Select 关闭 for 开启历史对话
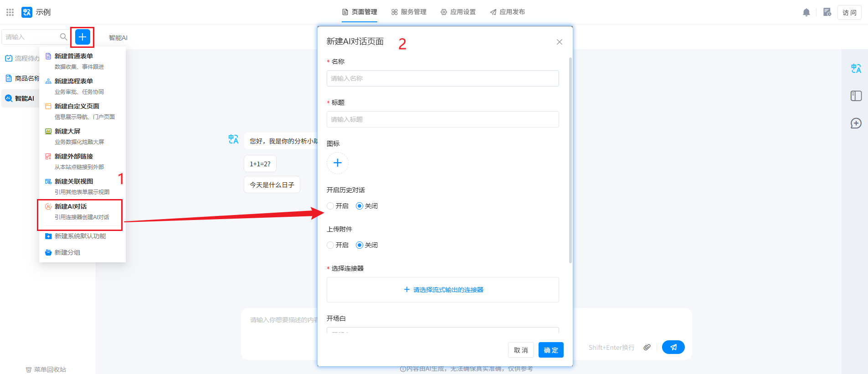Viewport: 868px width, 374px height. 360,206
